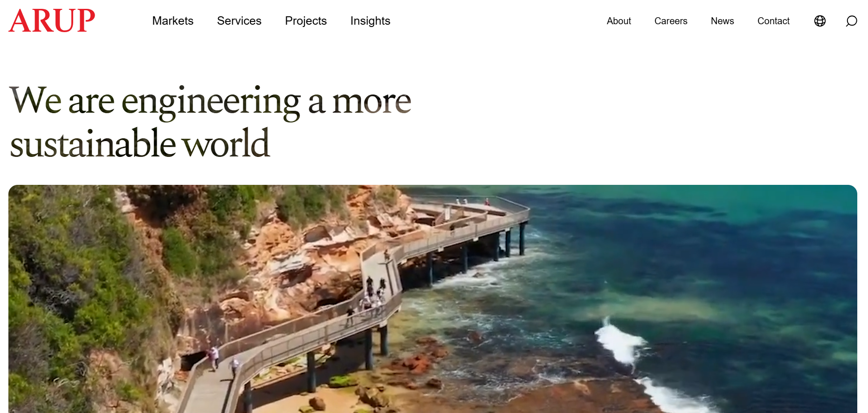Image resolution: width=868 pixels, height=413 pixels.
Task: Open the Projects menu item
Action: point(306,21)
